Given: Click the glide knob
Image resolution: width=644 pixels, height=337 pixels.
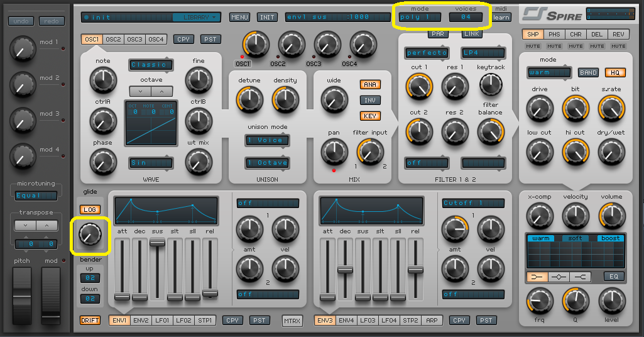Looking at the screenshot, I should pos(89,235).
